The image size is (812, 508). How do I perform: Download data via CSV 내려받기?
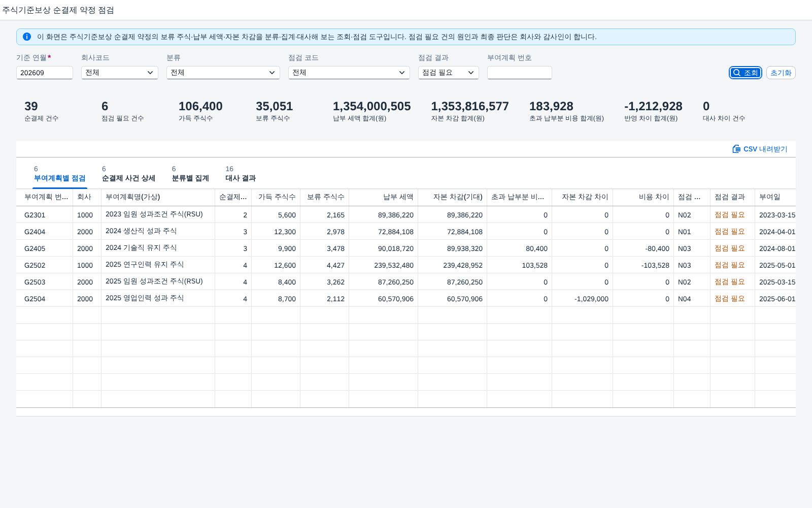[x=760, y=149]
